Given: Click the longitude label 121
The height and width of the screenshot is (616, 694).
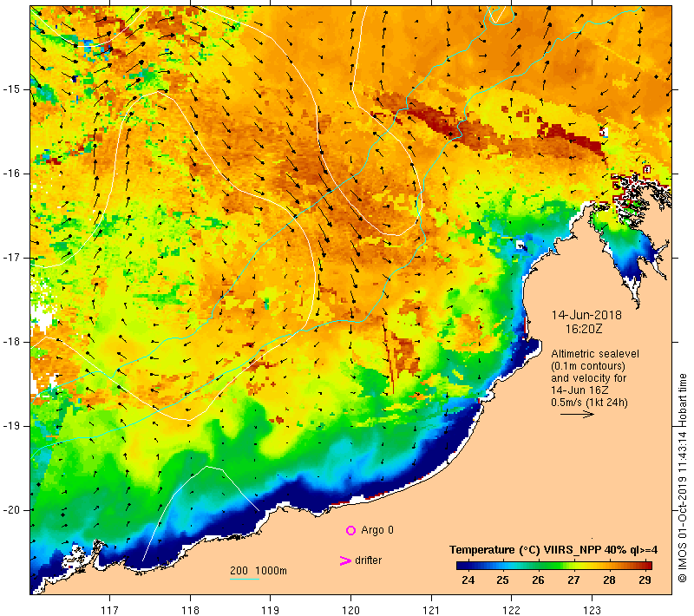Looking at the screenshot, I should pyautogui.click(x=431, y=610).
